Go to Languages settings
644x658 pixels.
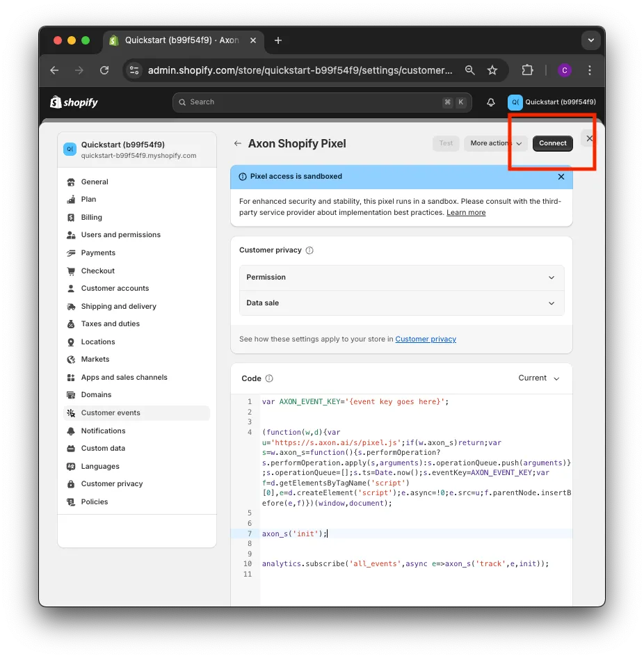coord(136,467)
